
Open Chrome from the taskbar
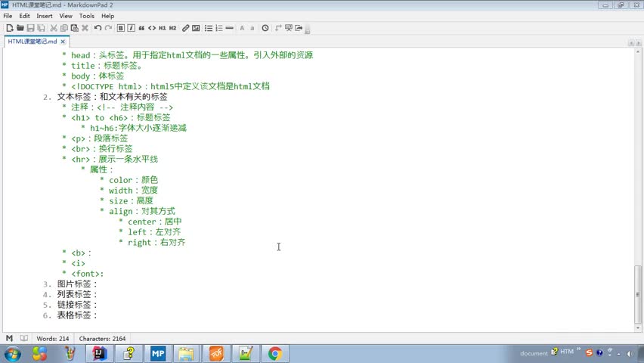(275, 353)
